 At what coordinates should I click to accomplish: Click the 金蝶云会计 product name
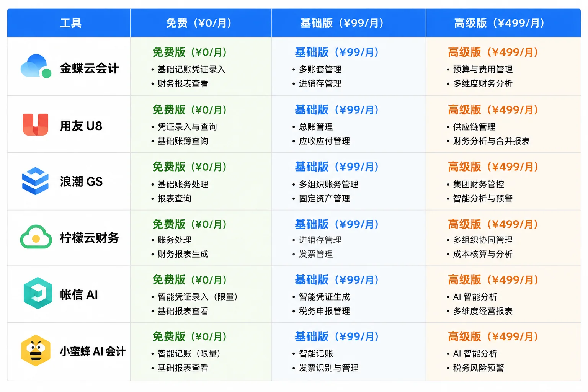89,69
